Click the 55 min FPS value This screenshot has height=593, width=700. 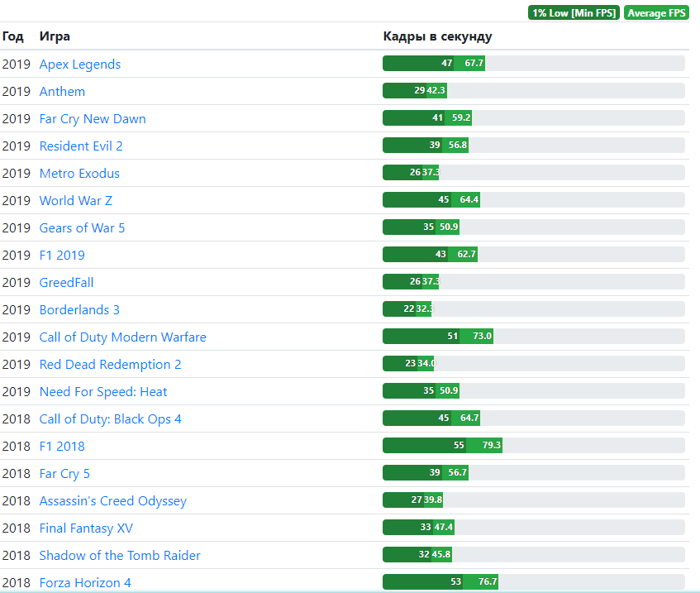(x=459, y=446)
